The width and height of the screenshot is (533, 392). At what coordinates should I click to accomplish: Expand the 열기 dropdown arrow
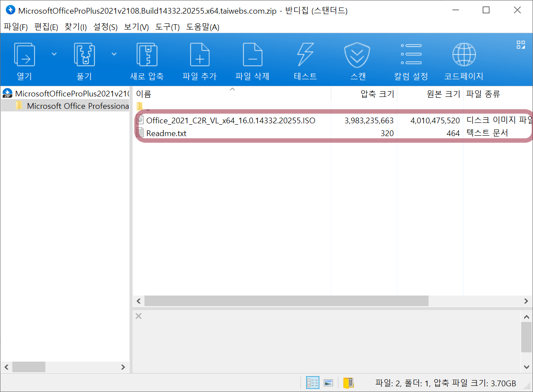54,54
